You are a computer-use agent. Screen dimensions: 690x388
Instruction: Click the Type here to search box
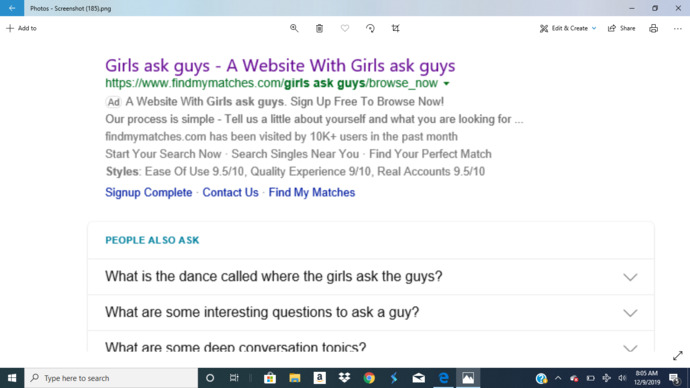pos(111,378)
